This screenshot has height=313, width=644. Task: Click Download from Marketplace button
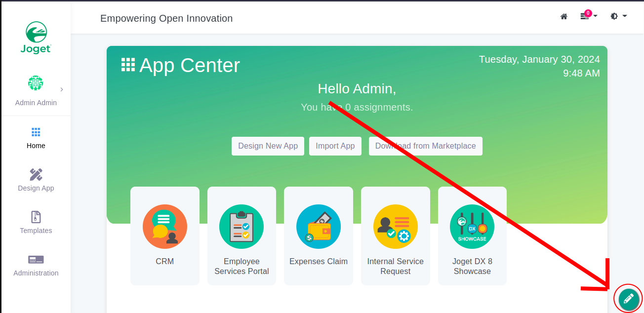click(426, 146)
